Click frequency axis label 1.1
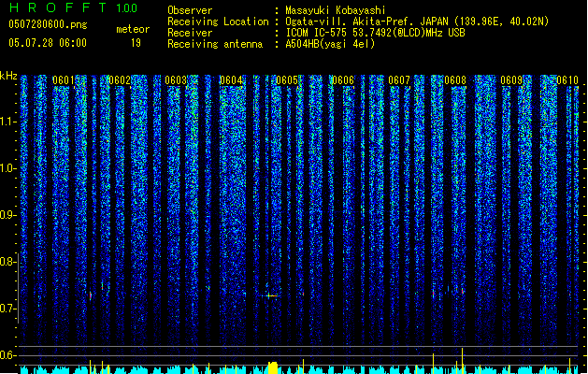 (8, 122)
